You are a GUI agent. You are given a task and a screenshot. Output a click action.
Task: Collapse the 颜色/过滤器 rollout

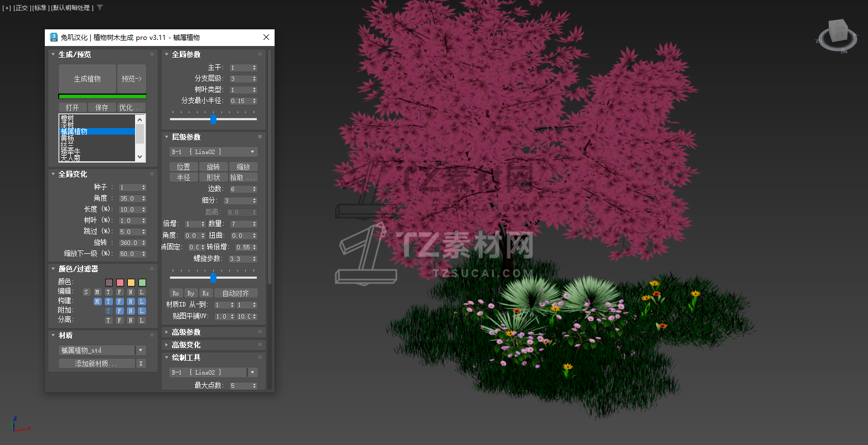pyautogui.click(x=53, y=269)
